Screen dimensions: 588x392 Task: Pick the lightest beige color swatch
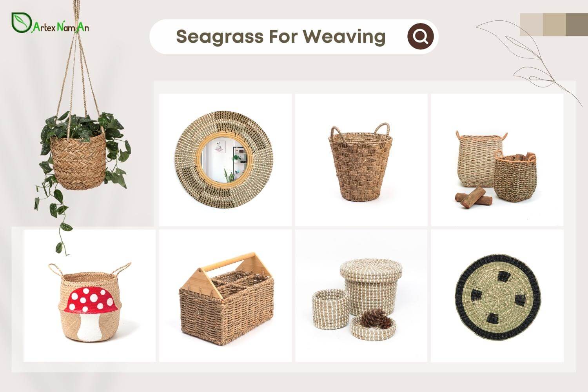point(531,25)
